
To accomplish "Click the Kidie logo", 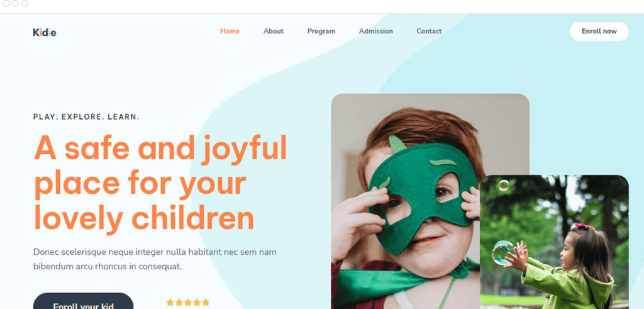I will (x=45, y=33).
